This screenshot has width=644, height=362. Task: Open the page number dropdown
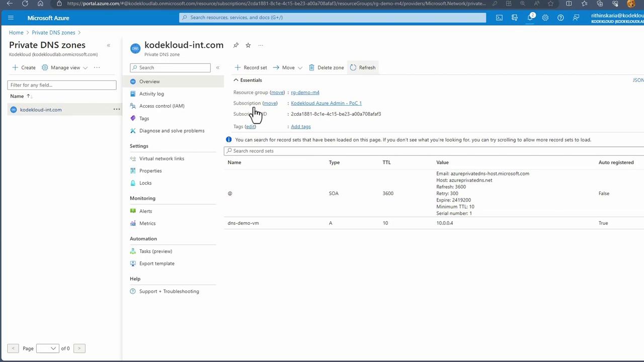(x=47, y=348)
